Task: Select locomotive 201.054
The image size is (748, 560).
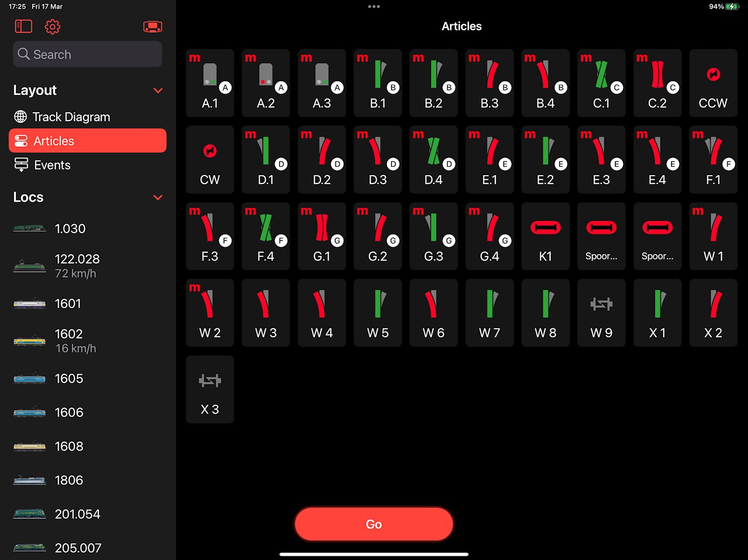Action: pyautogui.click(x=88, y=514)
